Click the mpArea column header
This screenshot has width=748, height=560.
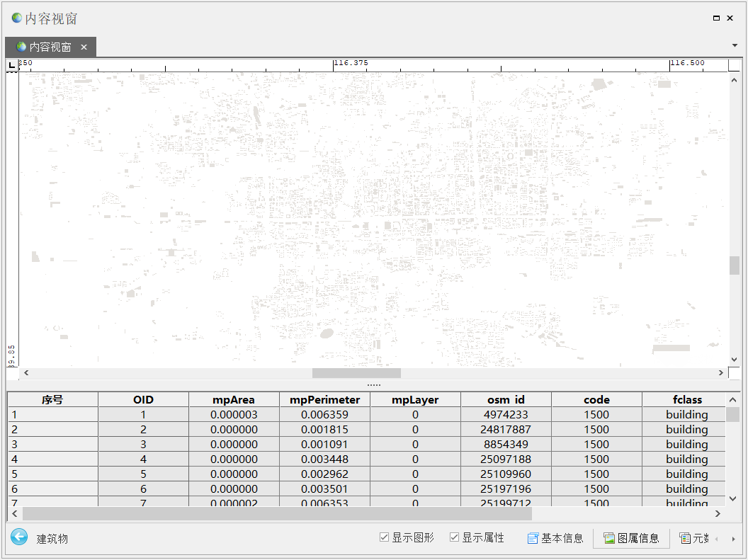(233, 399)
